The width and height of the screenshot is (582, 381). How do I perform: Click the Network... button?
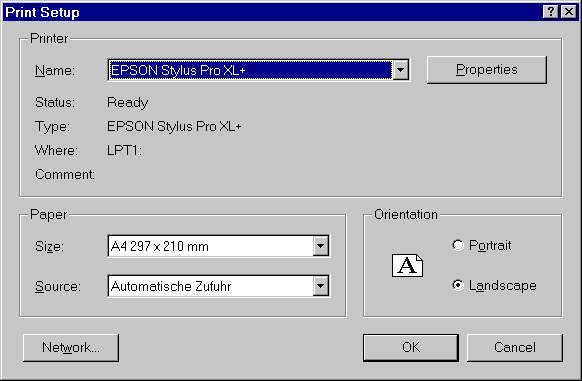click(71, 348)
